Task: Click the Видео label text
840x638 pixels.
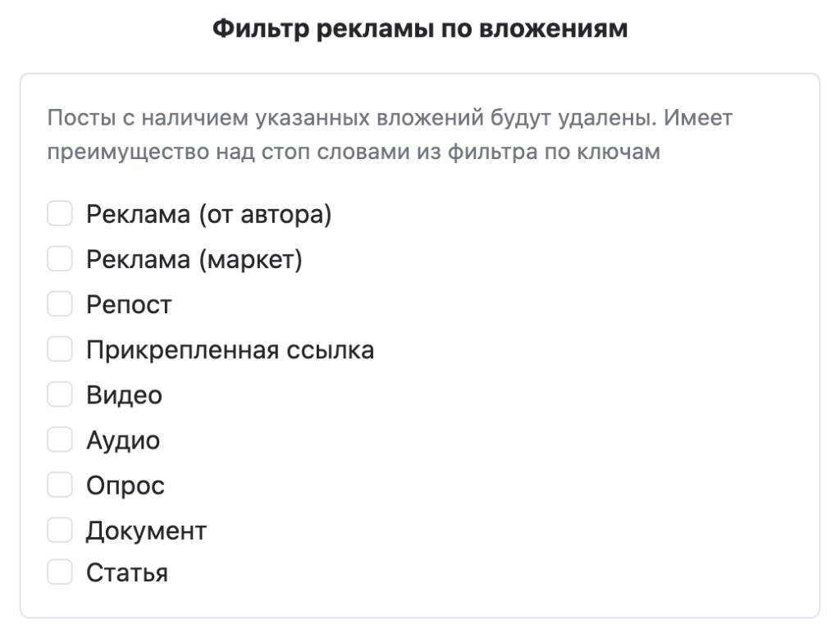Action: tap(124, 395)
